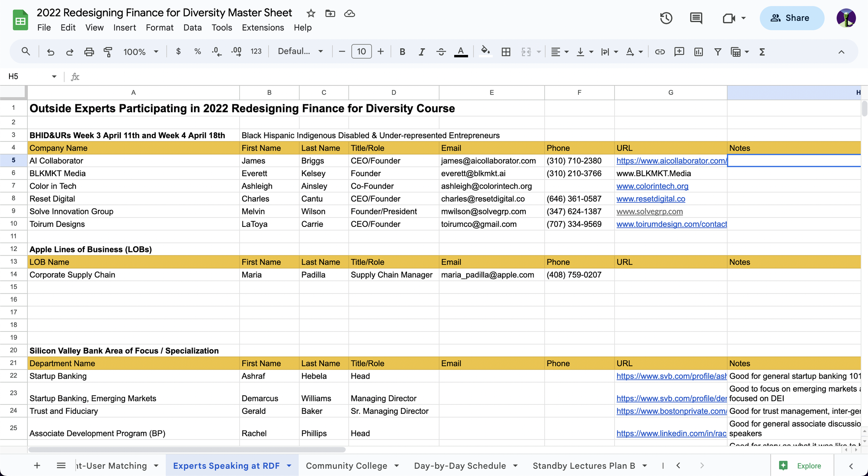
Task: Open Experts Speaking at RDF tab dropdown
Action: [x=289, y=466]
